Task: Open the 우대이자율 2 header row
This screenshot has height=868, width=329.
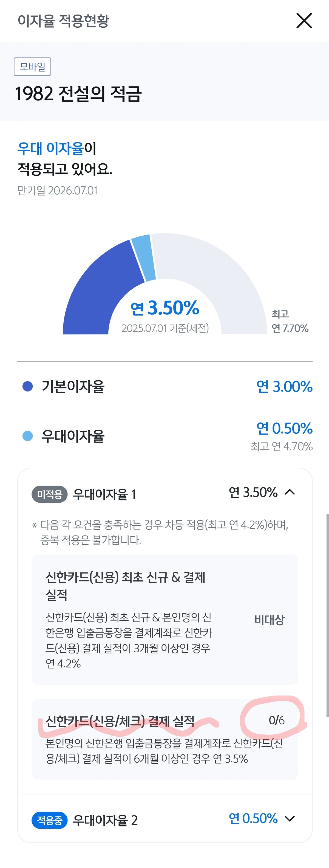Action: click(165, 819)
